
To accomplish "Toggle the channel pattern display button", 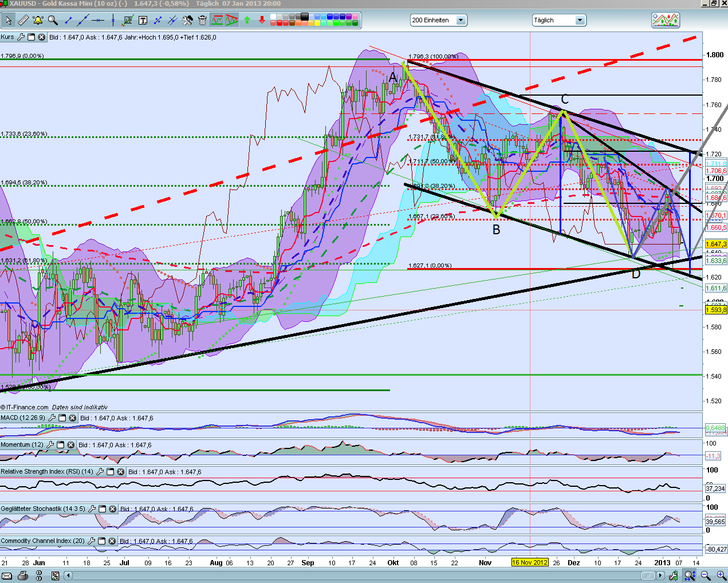I will (217, 20).
